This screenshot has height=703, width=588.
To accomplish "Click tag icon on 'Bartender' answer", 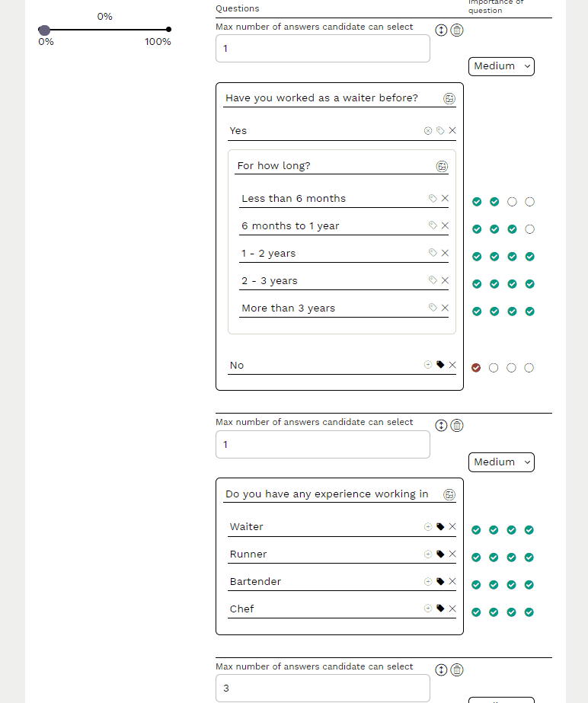I will [440, 582].
